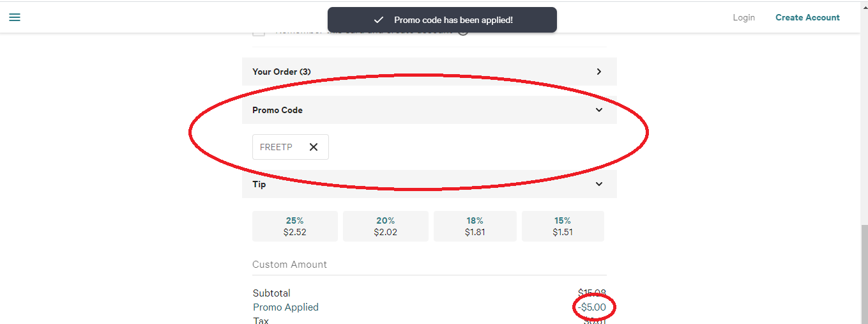
Task: Select the 25% tip option
Action: point(295,226)
